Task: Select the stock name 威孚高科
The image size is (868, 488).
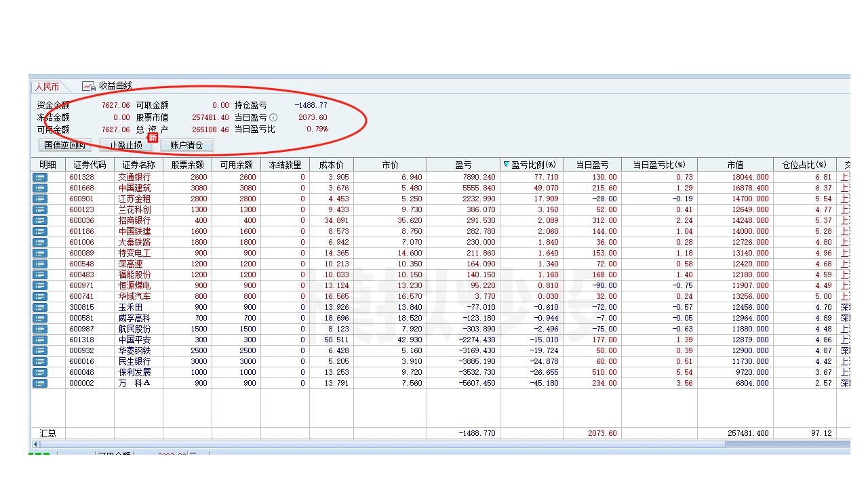Action: pos(135,318)
